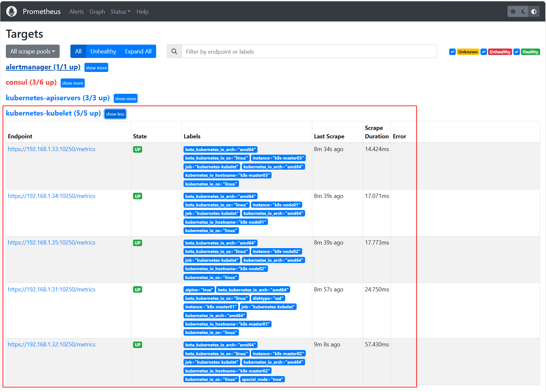Image resolution: width=546 pixels, height=392 pixels.
Task: Open the alertmanager (1/1 up) pool link
Action: tap(43, 67)
